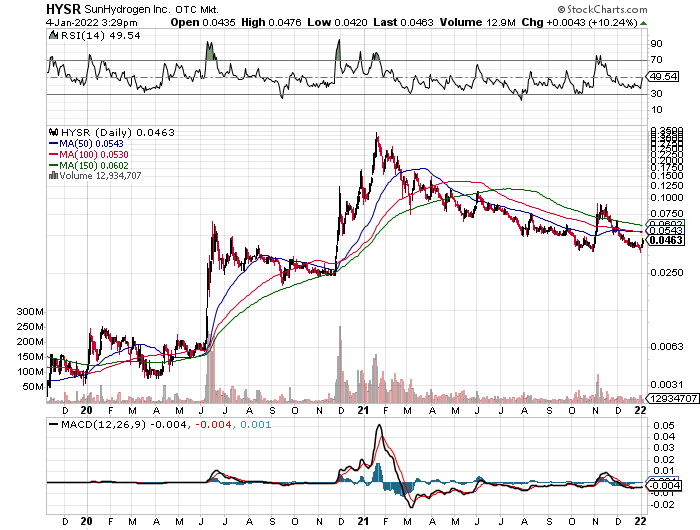Screen dimensions: 700x530
Task: Click the 49.54 RSI value tag
Action: click(663, 77)
